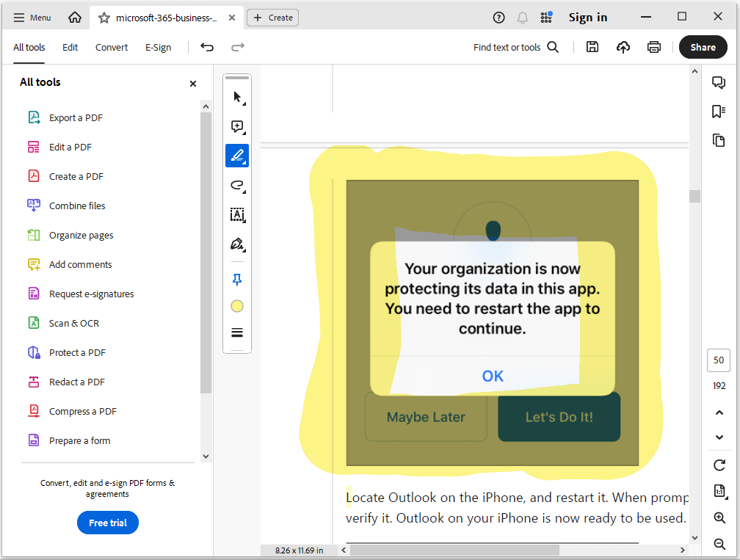Open the Comments panel icon
740x560 pixels.
pyautogui.click(x=719, y=82)
